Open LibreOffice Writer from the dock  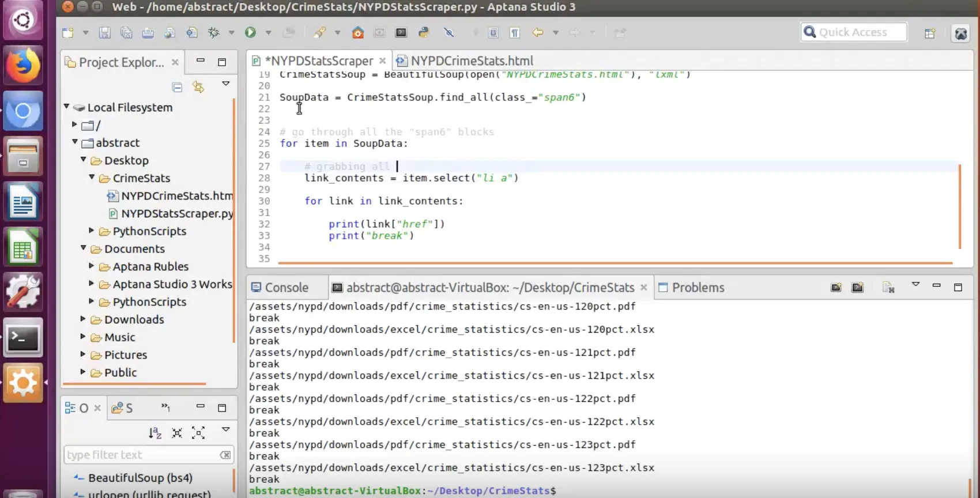coord(23,202)
